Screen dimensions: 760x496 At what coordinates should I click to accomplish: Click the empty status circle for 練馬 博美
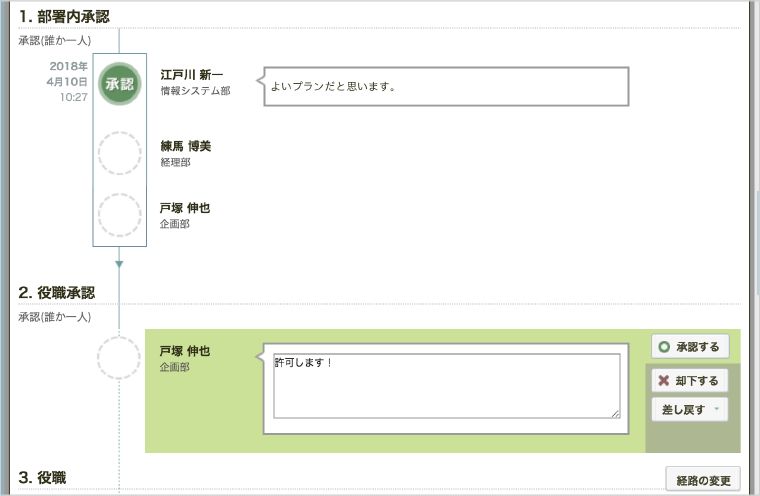pyautogui.click(x=119, y=153)
